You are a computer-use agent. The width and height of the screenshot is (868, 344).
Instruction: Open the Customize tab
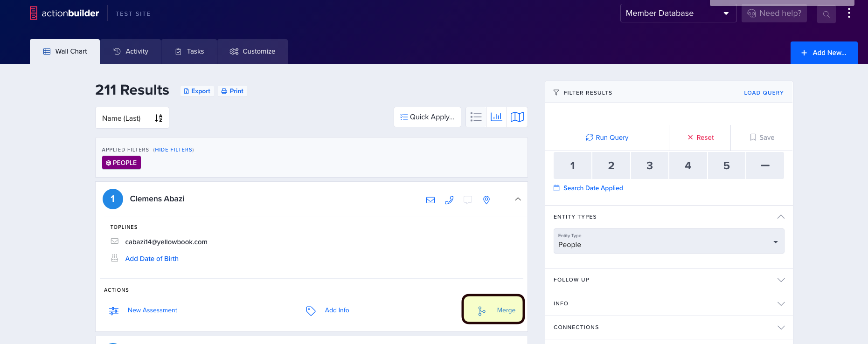pos(252,51)
